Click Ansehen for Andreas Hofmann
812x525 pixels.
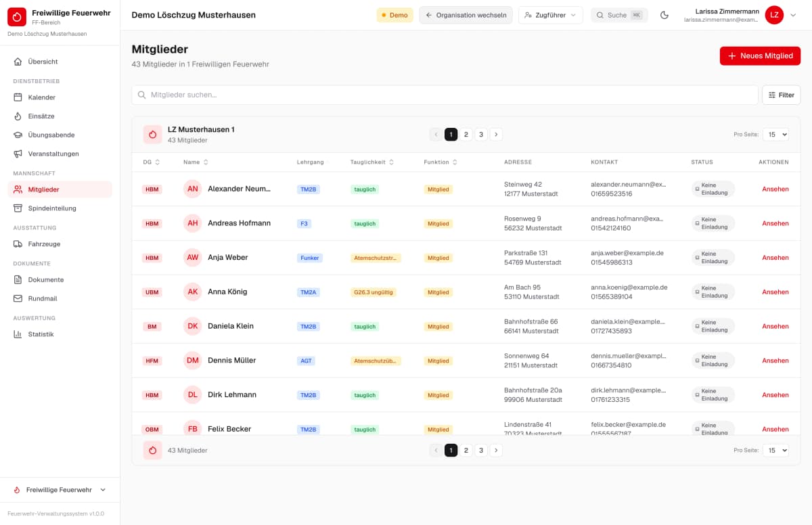coord(775,223)
